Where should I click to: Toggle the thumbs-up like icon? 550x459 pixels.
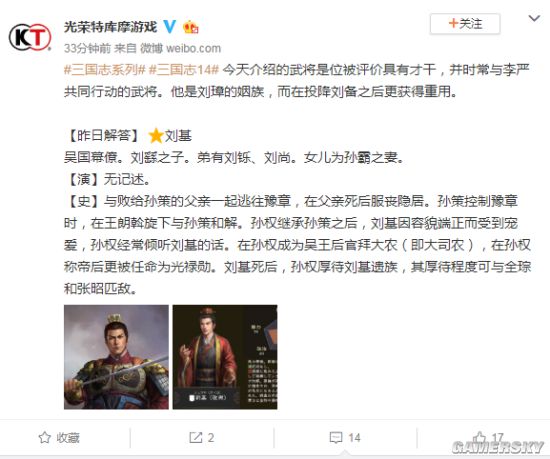tap(480, 437)
